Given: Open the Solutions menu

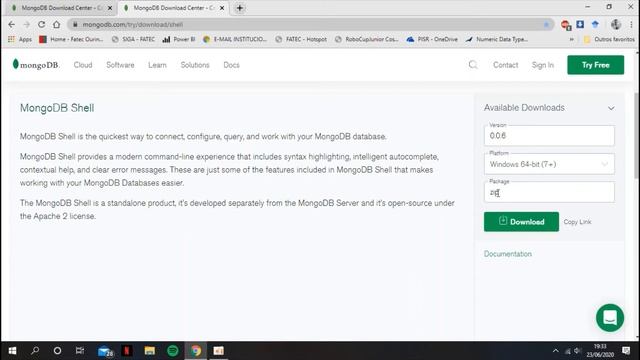Looking at the screenshot, I should 195,65.
